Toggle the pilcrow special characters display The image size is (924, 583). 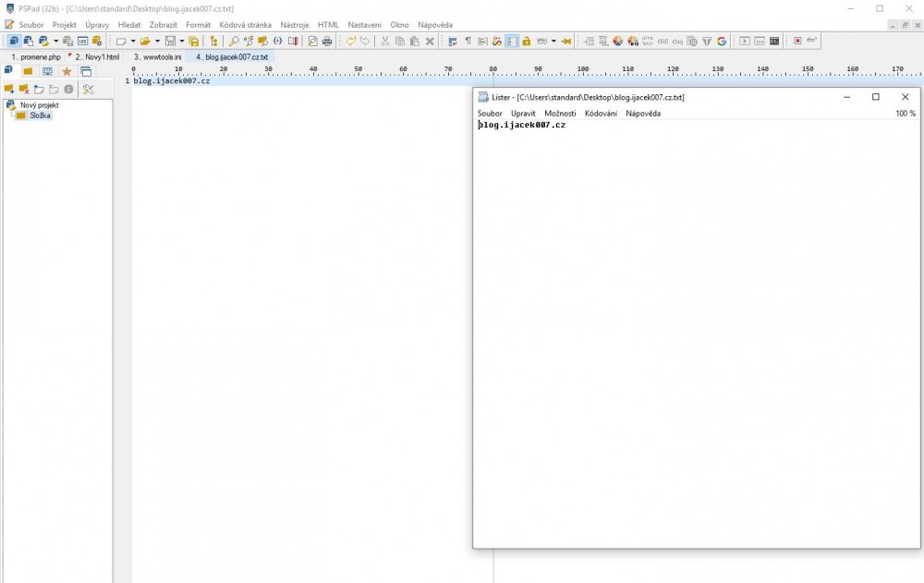pyautogui.click(x=468, y=42)
